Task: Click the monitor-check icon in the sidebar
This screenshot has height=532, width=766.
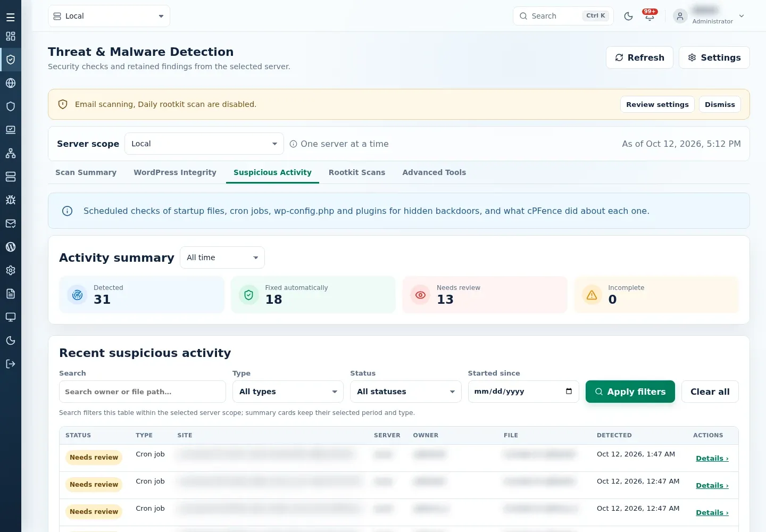Action: coord(11,130)
